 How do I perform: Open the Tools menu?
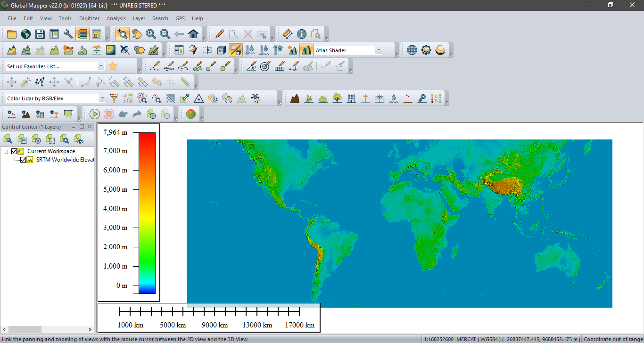click(65, 18)
